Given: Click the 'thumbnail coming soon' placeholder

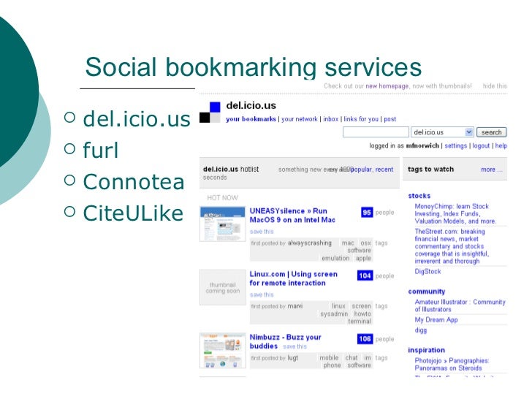Looking at the screenshot, I should 223,287.
